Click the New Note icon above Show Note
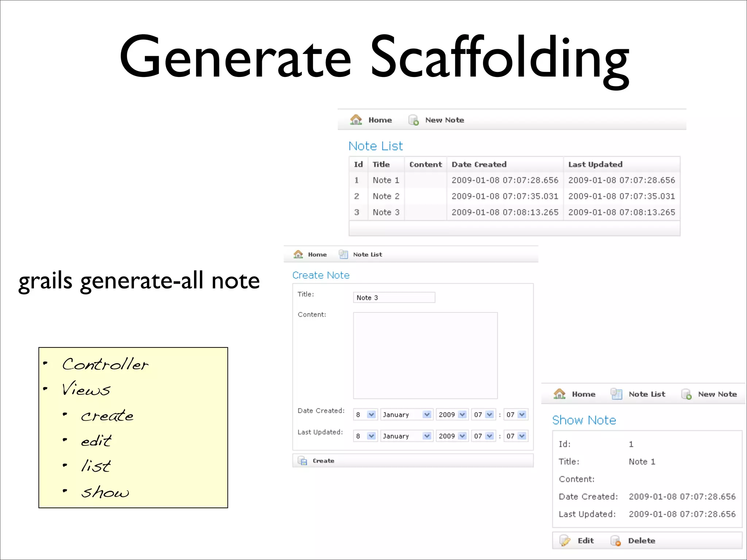This screenshot has height=560, width=747. pos(686,394)
